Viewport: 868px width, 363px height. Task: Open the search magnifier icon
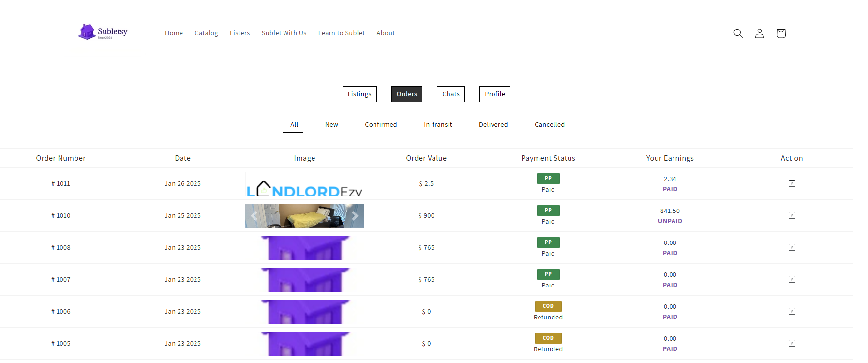[738, 33]
